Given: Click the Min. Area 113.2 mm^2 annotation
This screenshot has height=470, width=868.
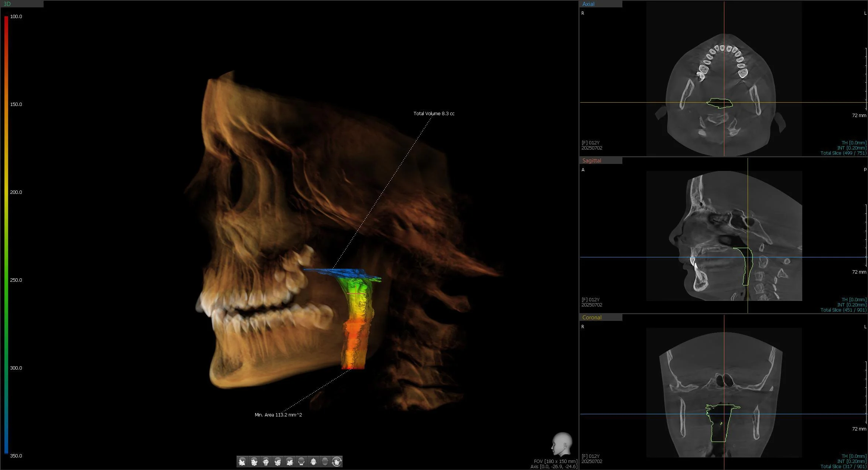Looking at the screenshot, I should (x=278, y=415).
